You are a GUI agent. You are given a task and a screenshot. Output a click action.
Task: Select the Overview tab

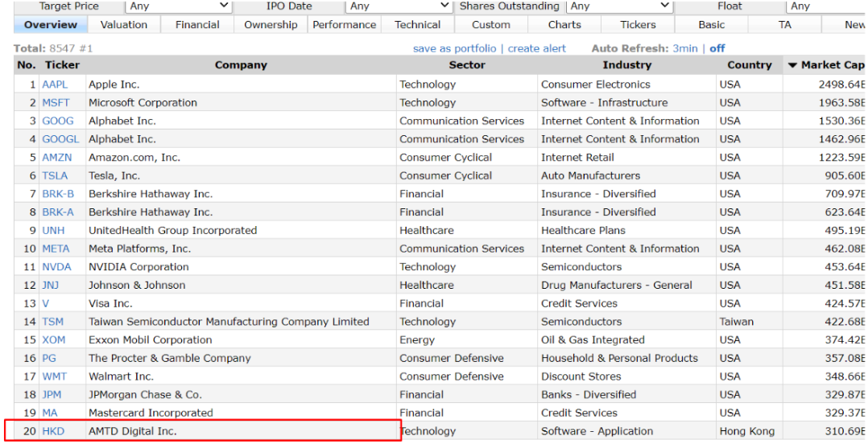[x=51, y=25]
